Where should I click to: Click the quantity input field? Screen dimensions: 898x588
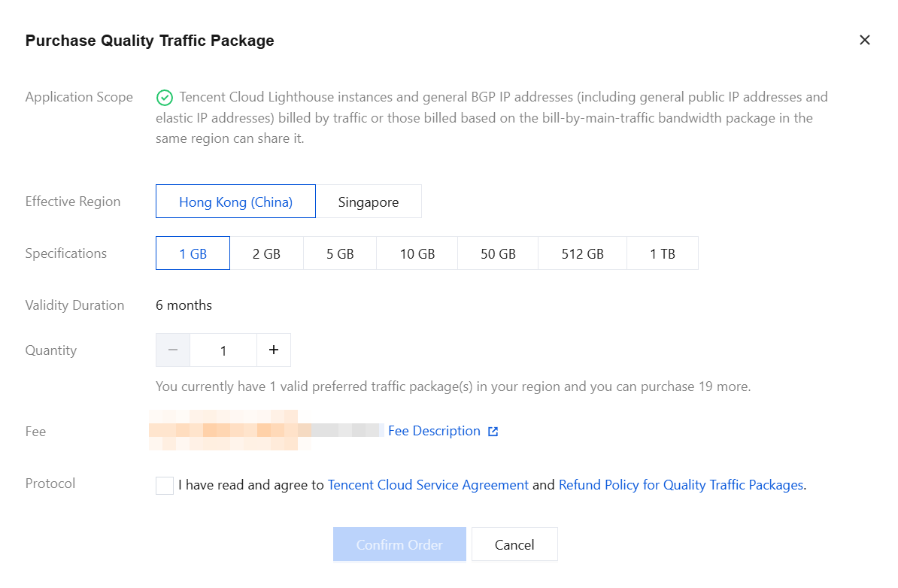point(223,350)
